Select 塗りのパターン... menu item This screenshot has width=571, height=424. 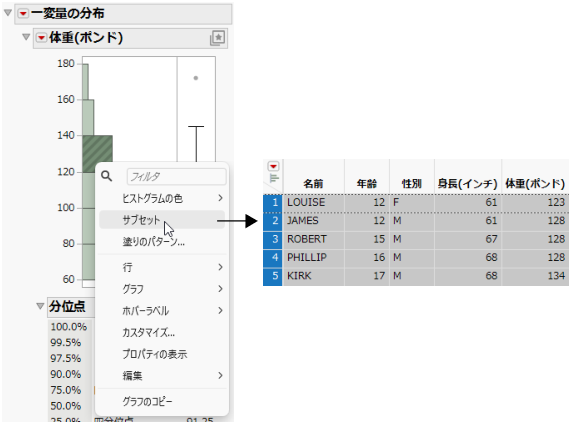[162, 242]
